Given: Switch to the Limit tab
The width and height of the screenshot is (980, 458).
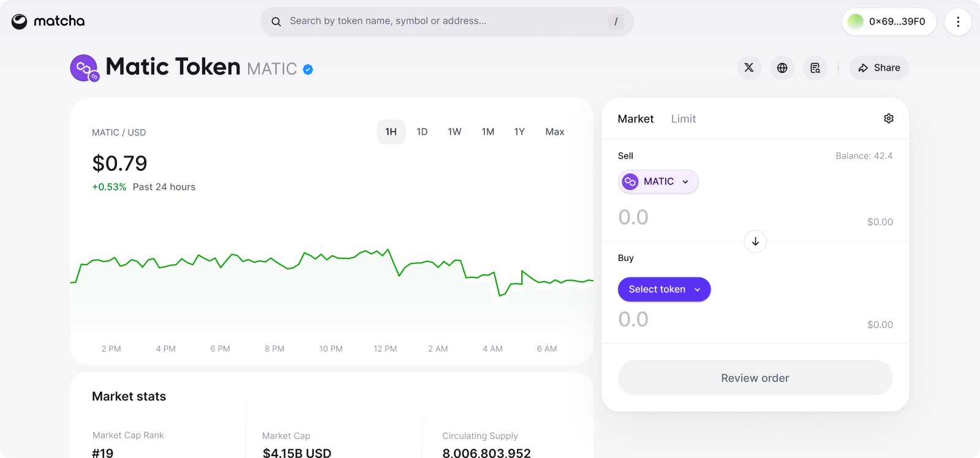Looking at the screenshot, I should [x=683, y=119].
